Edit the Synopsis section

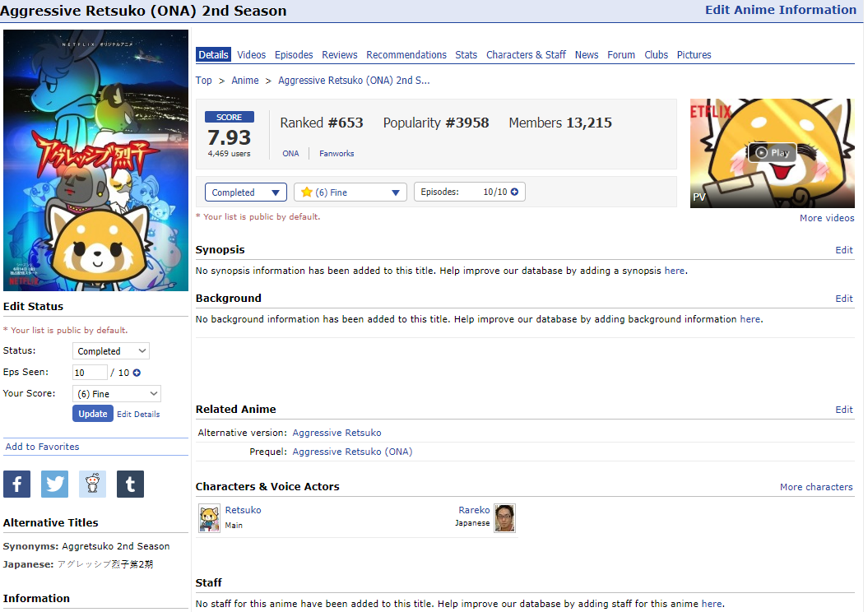843,250
